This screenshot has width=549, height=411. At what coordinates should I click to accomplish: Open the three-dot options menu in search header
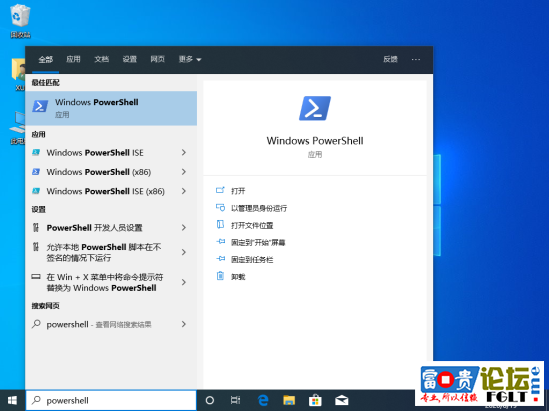tap(416, 60)
